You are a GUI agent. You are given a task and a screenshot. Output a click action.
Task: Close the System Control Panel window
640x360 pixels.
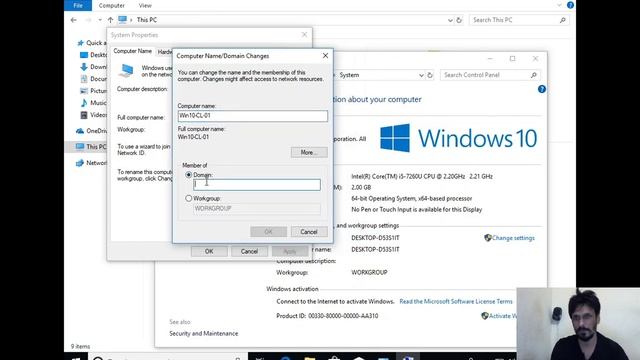[x=536, y=59]
